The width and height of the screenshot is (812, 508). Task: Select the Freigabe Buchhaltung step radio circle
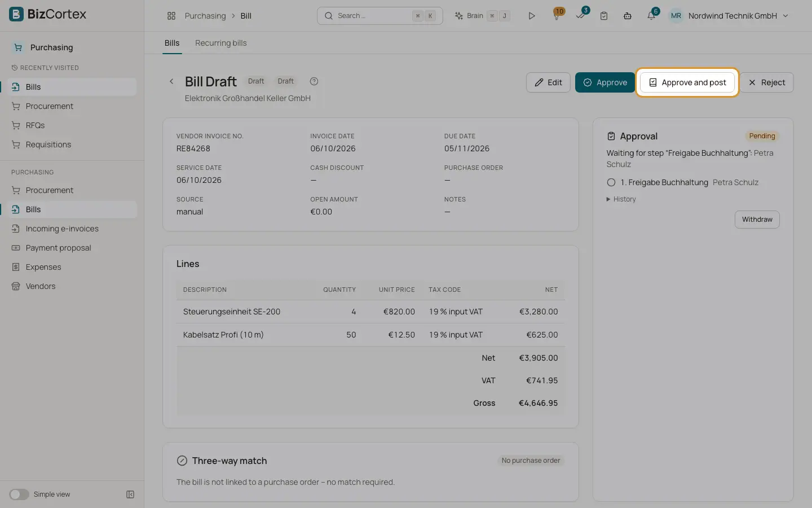click(x=611, y=182)
